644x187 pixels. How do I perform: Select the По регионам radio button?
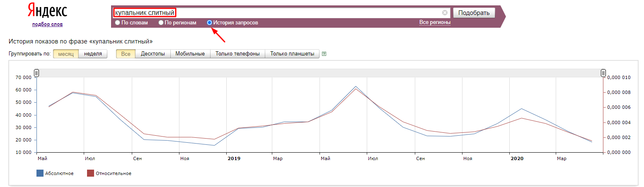click(x=161, y=23)
